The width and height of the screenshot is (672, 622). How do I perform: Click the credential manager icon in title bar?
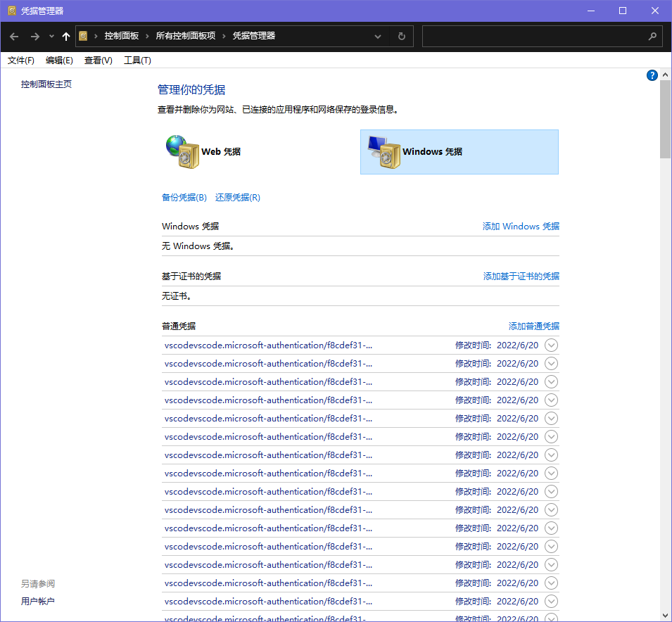pyautogui.click(x=11, y=10)
